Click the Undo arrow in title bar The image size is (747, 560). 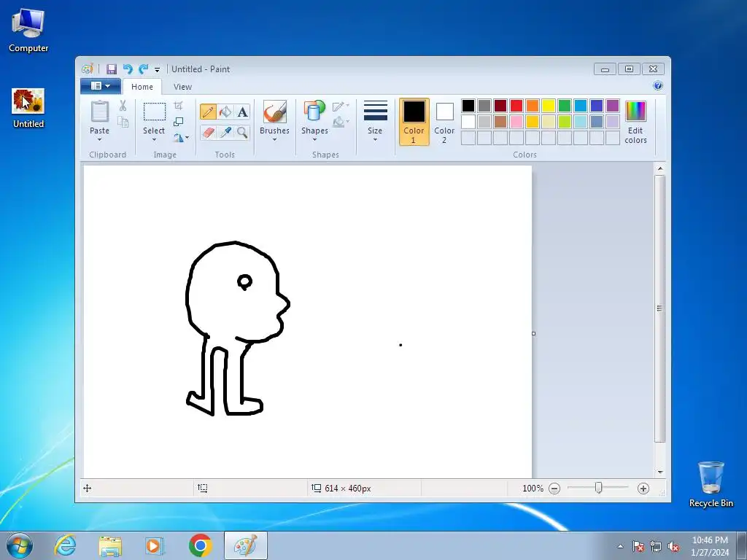coord(128,69)
